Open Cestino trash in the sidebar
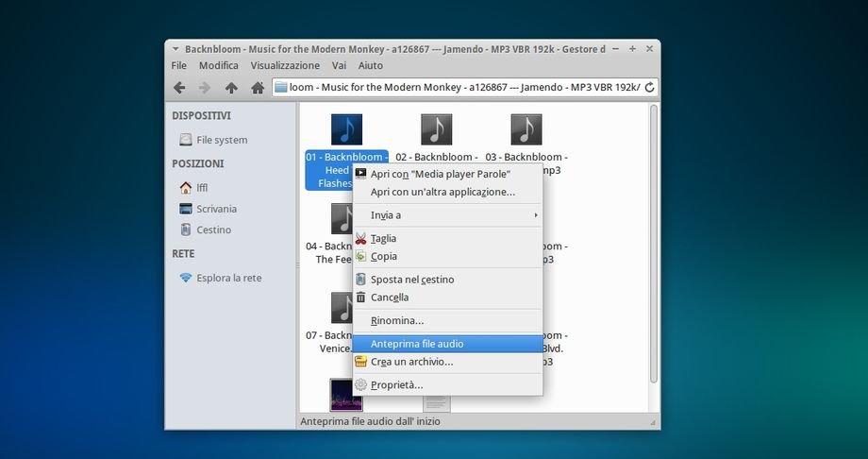 tap(213, 229)
